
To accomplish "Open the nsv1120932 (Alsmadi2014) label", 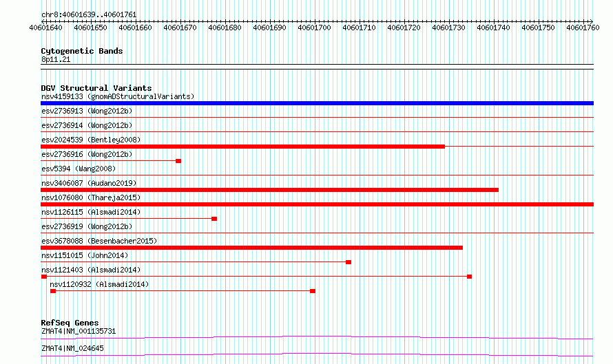I will tap(99, 284).
